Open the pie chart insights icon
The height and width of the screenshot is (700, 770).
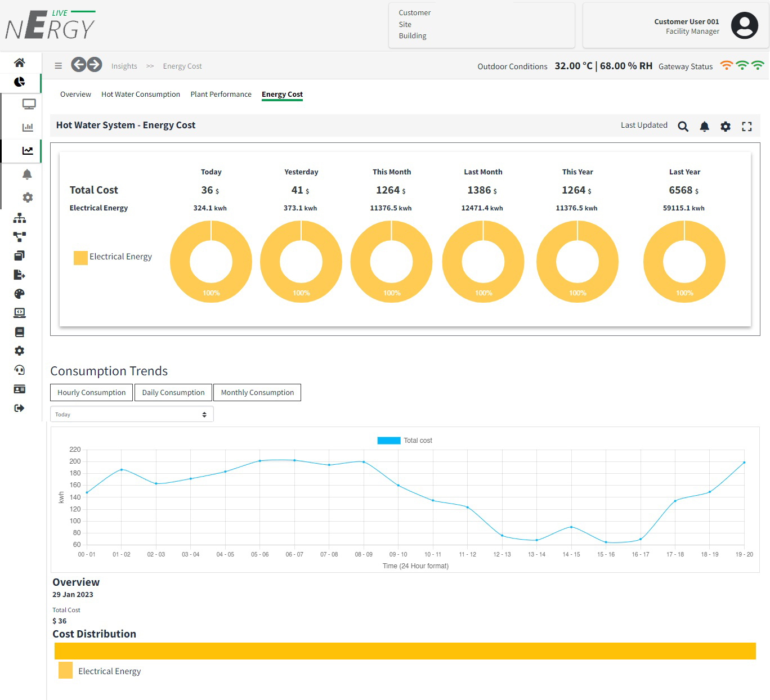(x=20, y=82)
